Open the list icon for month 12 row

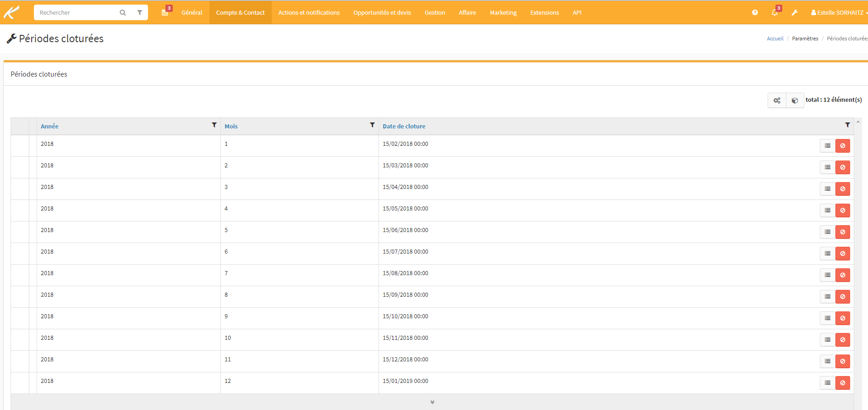pyautogui.click(x=828, y=383)
